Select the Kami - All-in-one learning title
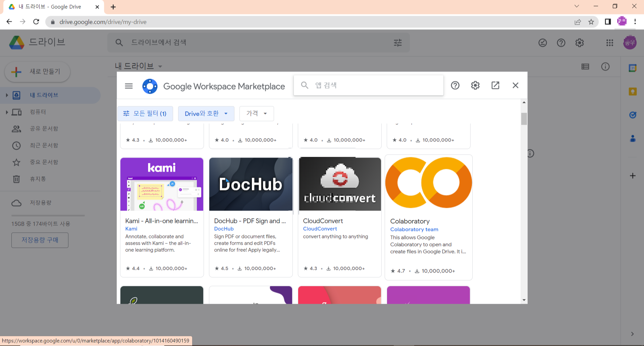This screenshot has width=644, height=346. tap(162, 221)
